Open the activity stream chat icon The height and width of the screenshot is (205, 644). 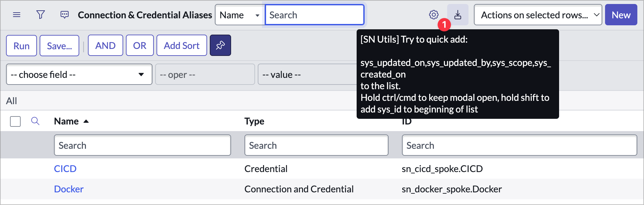click(64, 15)
